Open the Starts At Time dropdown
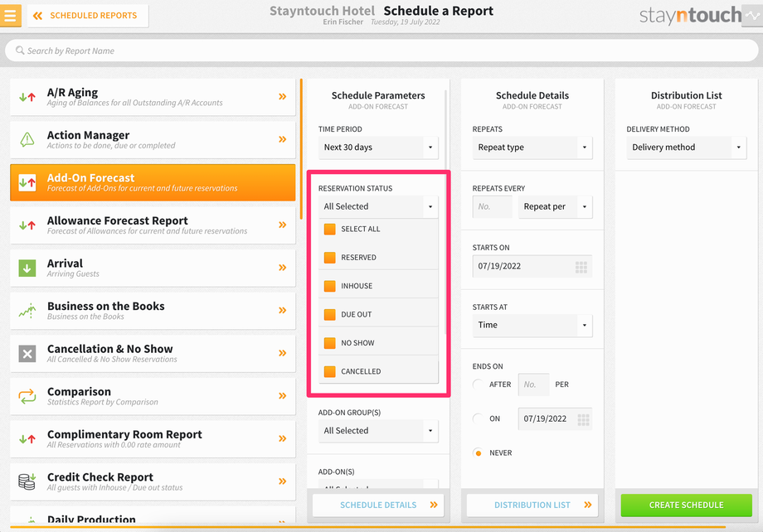 (532, 326)
